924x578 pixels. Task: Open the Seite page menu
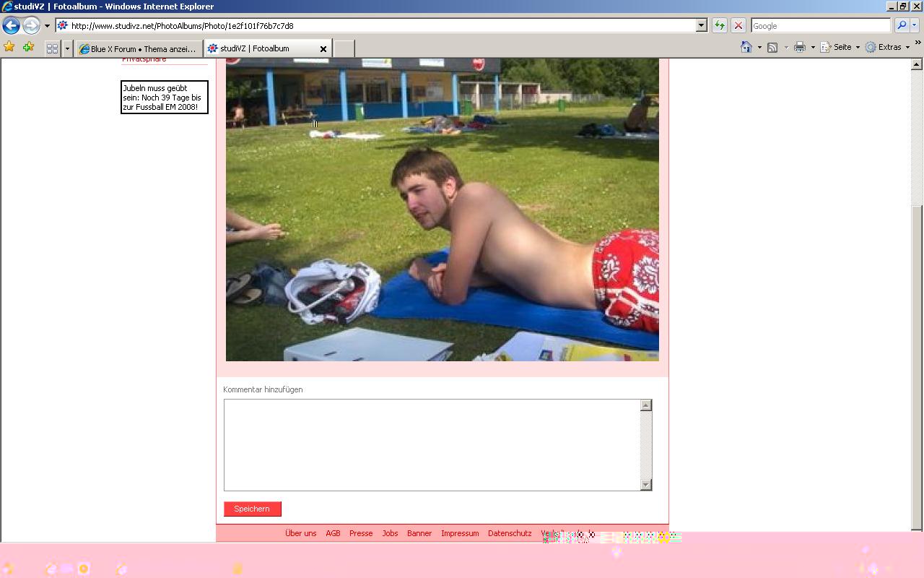click(x=840, y=47)
